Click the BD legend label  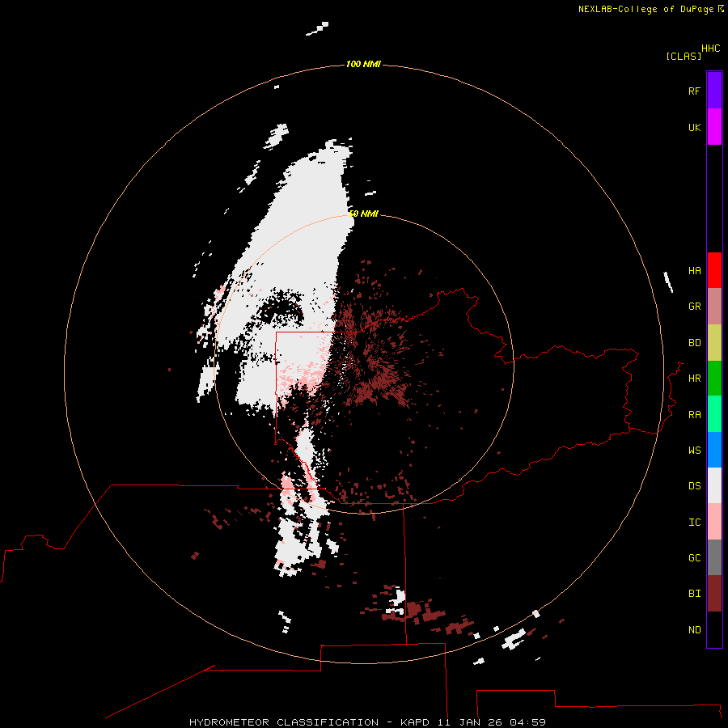coord(694,343)
